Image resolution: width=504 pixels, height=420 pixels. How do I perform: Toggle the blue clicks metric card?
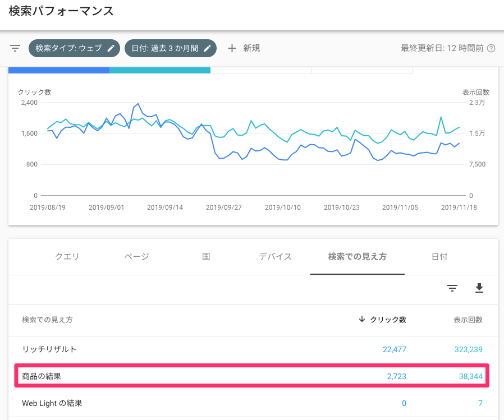[59, 70]
